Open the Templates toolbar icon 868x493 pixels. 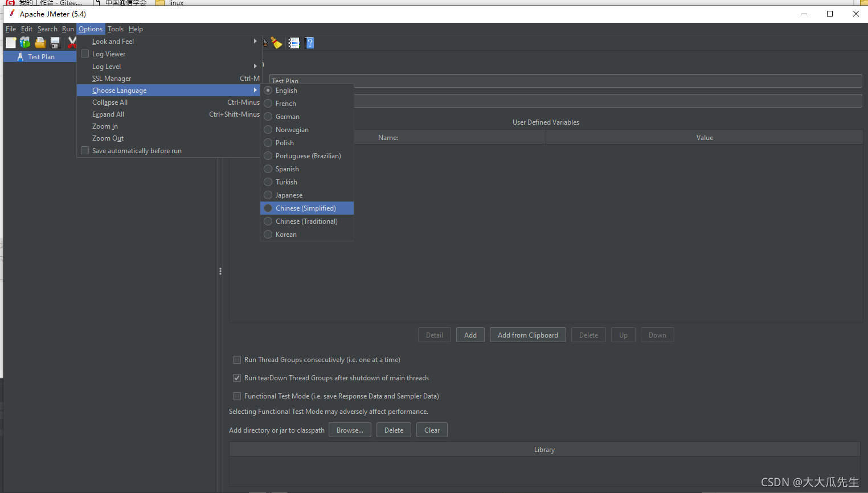25,43
